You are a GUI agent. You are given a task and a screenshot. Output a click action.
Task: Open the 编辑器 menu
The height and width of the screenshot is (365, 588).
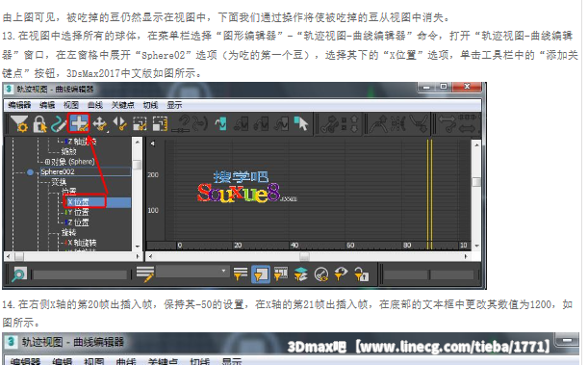coord(19,105)
